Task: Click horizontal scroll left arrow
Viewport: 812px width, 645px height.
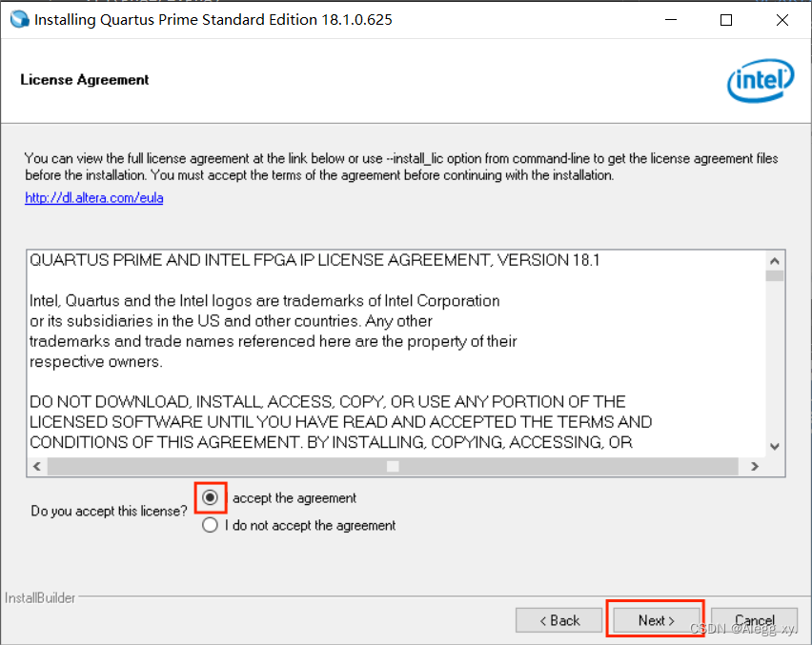Action: [x=37, y=466]
